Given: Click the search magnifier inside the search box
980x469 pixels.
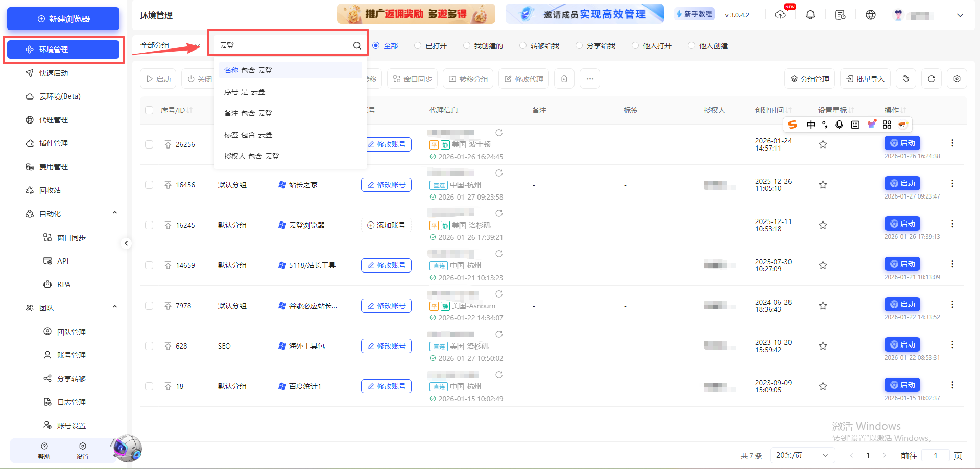Looking at the screenshot, I should pos(356,45).
